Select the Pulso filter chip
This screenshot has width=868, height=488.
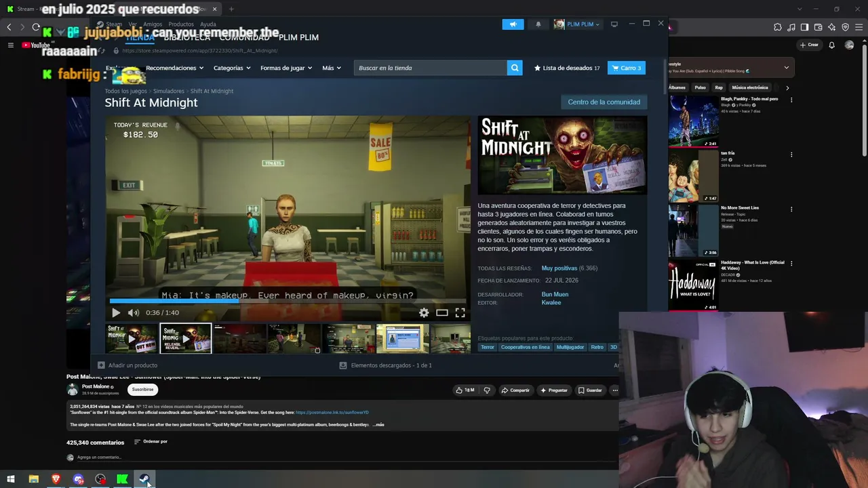pos(700,87)
